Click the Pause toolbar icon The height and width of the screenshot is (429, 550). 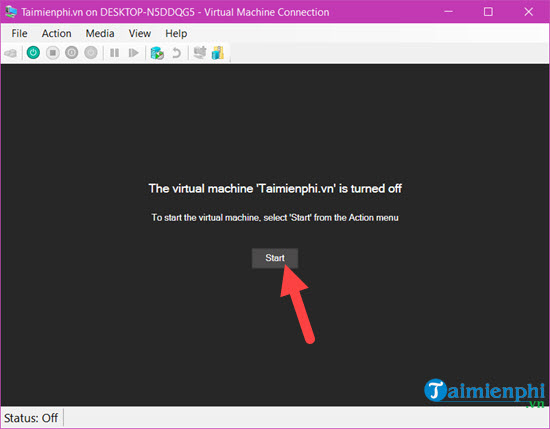pyautogui.click(x=114, y=53)
